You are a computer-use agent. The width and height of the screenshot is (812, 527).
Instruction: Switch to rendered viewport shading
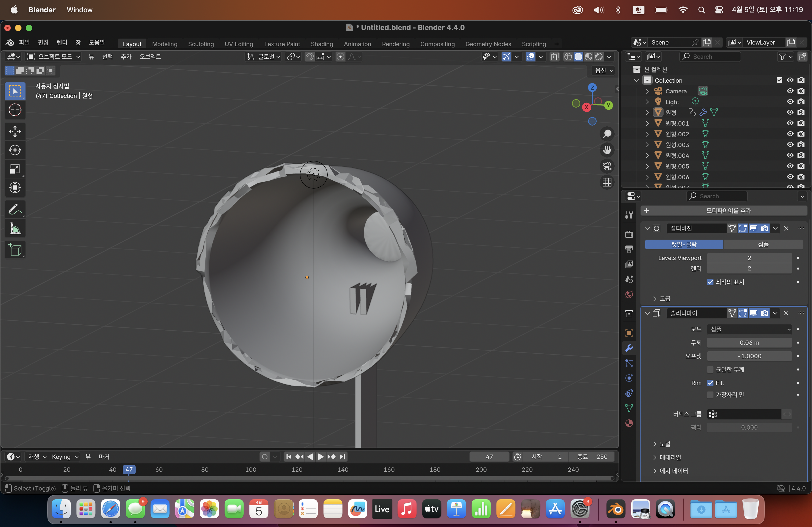pyautogui.click(x=599, y=57)
